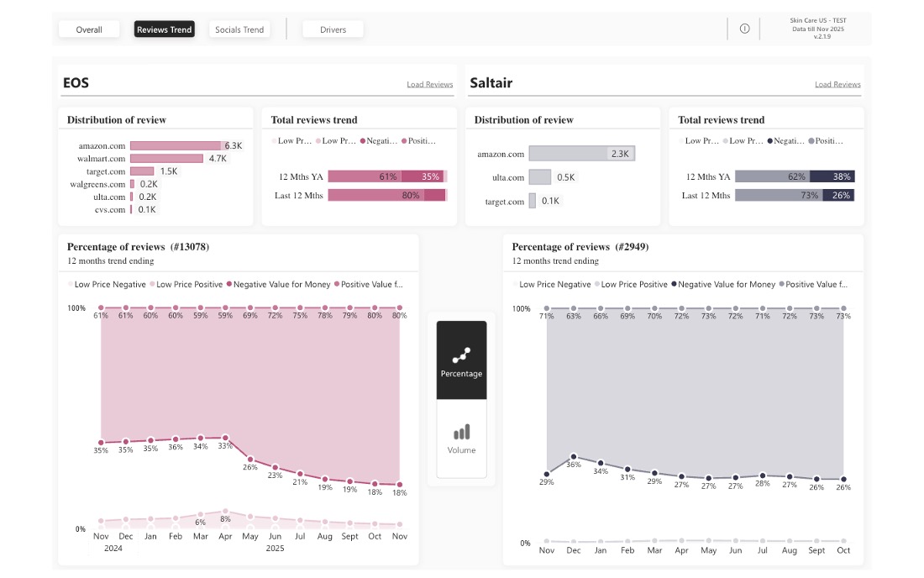Select the Reviews Trend tab
This screenshot has height=578, width=924.
click(x=164, y=29)
